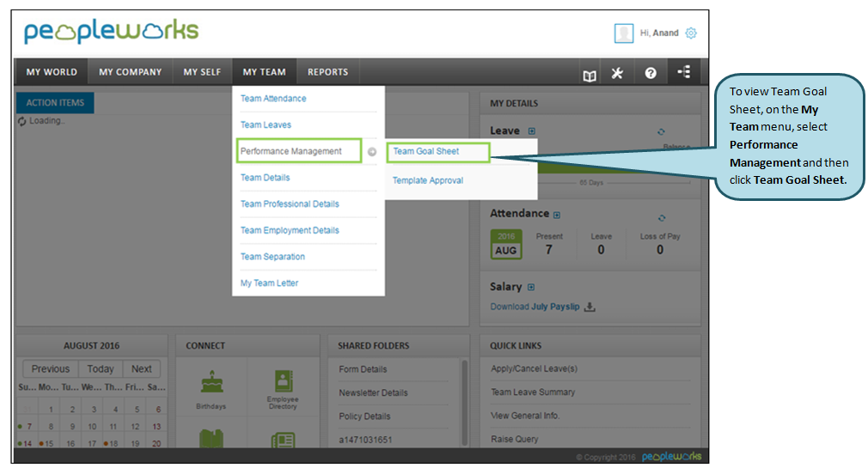Open the settings gear next to Hi, Anand

[x=691, y=33]
